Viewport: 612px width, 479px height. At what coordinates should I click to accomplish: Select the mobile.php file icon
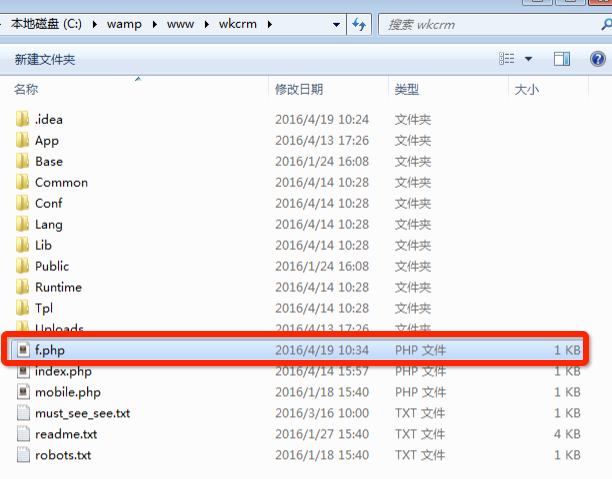[x=22, y=392]
